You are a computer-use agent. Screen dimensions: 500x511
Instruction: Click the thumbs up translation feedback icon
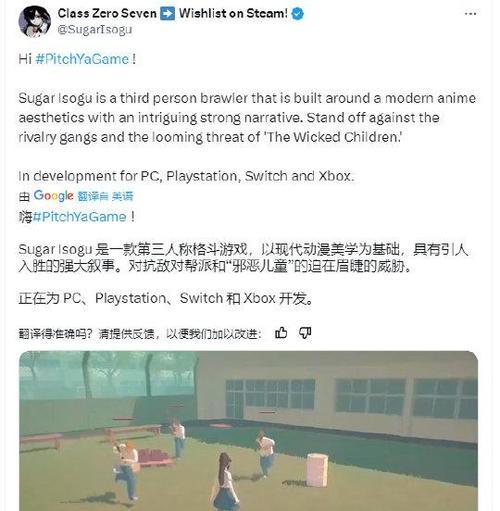[x=281, y=333]
